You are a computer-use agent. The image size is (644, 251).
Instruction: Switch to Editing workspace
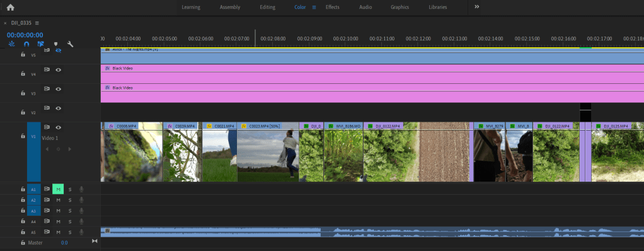[x=268, y=7]
